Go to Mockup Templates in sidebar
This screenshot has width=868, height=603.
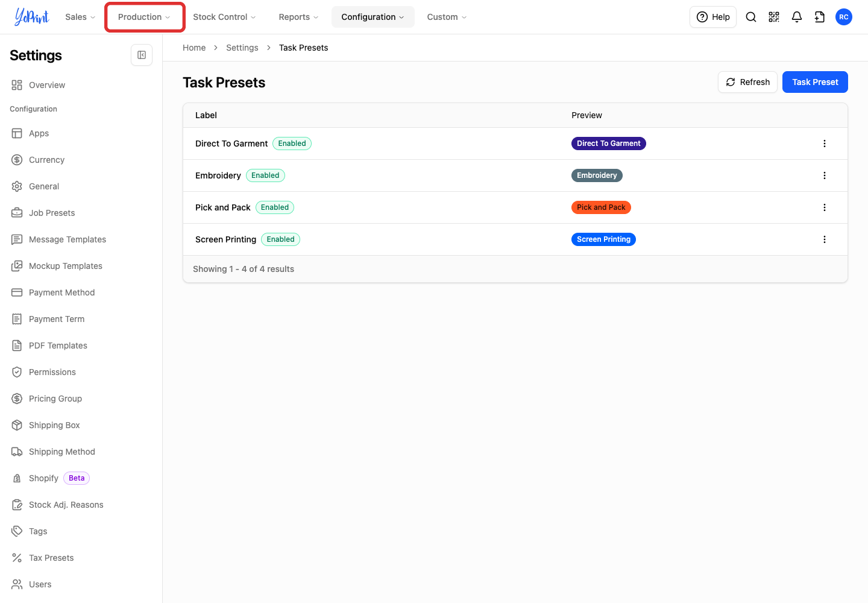pos(65,266)
